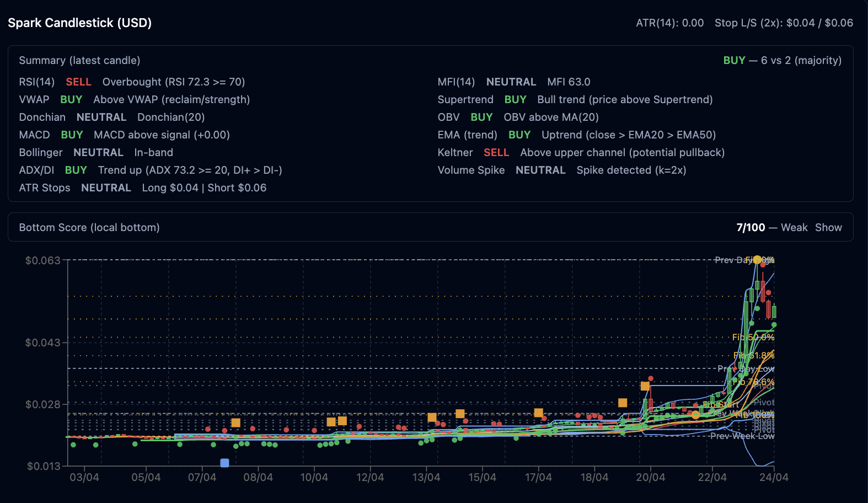Click the orange circle marker at Fib Start
Screen dimensions: 868x503
click(x=695, y=415)
